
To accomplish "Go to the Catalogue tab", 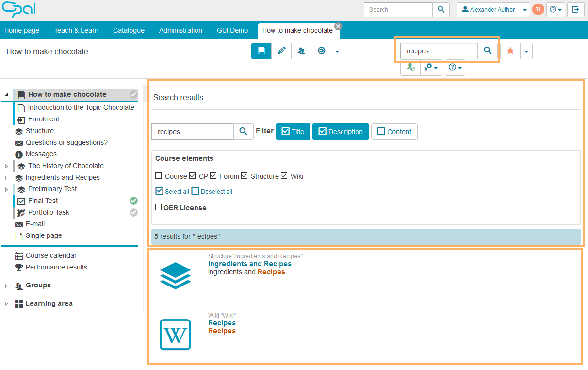I will tap(129, 30).
